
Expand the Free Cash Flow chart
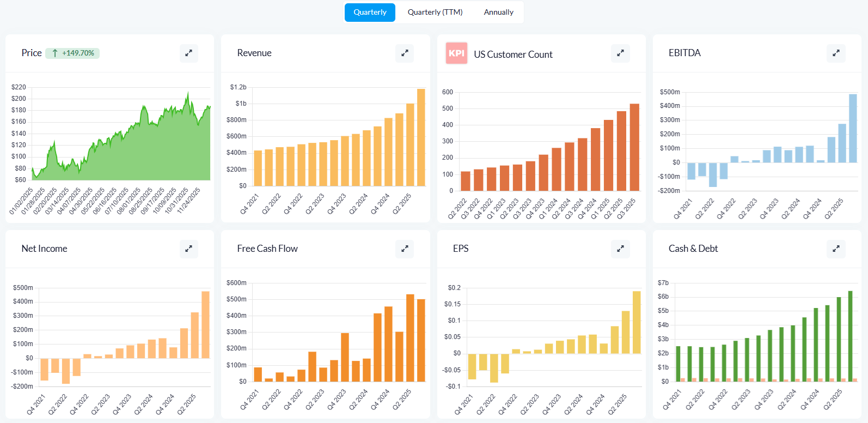pyautogui.click(x=404, y=249)
